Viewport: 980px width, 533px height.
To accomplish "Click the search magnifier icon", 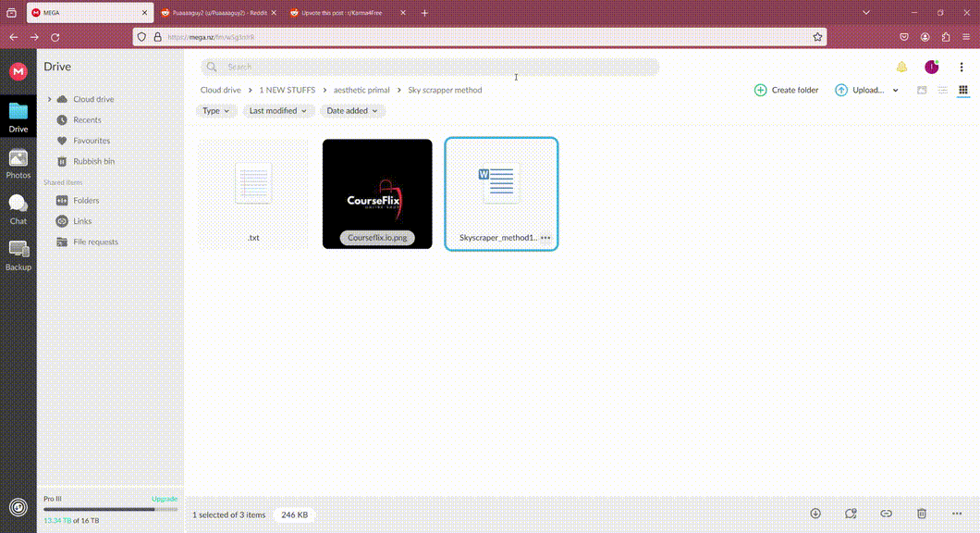I will pyautogui.click(x=212, y=67).
